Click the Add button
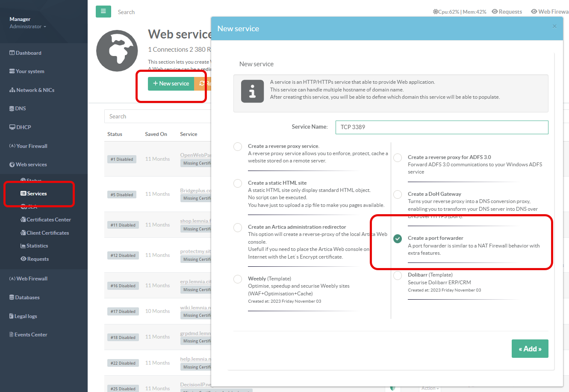This screenshot has width=569, height=392. (530, 349)
